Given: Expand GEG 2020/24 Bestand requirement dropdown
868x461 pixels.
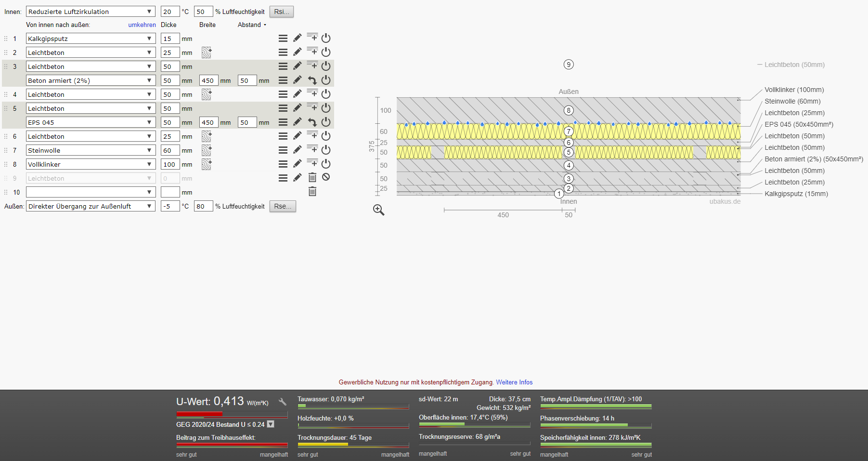Looking at the screenshot, I should (x=271, y=424).
